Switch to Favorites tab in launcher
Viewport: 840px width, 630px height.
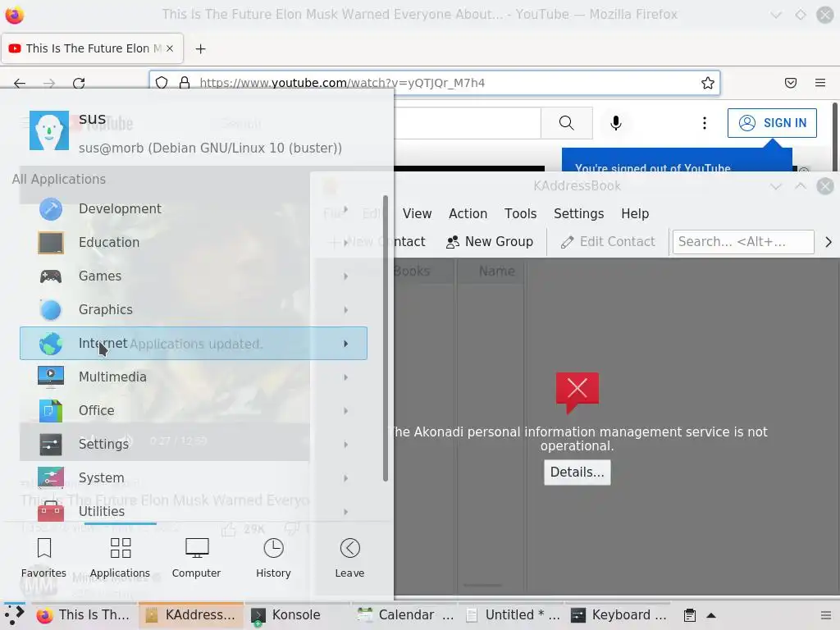(44, 558)
